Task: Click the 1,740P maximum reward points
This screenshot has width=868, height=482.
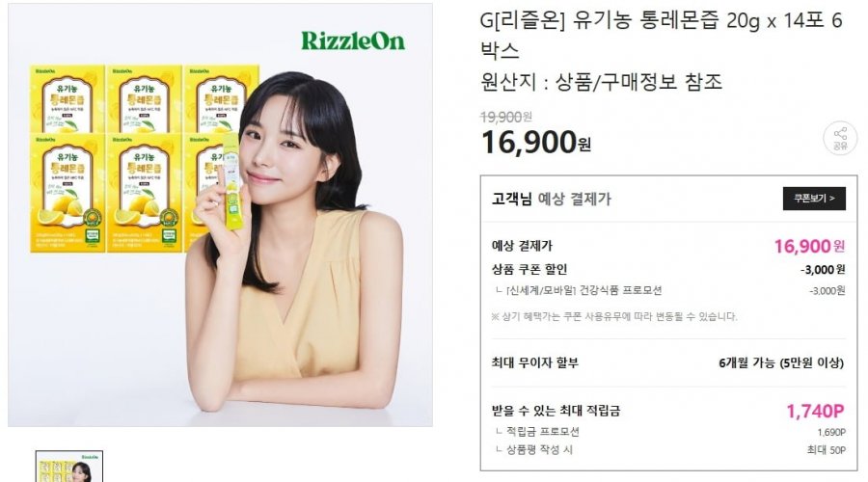Action: pyautogui.click(x=815, y=411)
